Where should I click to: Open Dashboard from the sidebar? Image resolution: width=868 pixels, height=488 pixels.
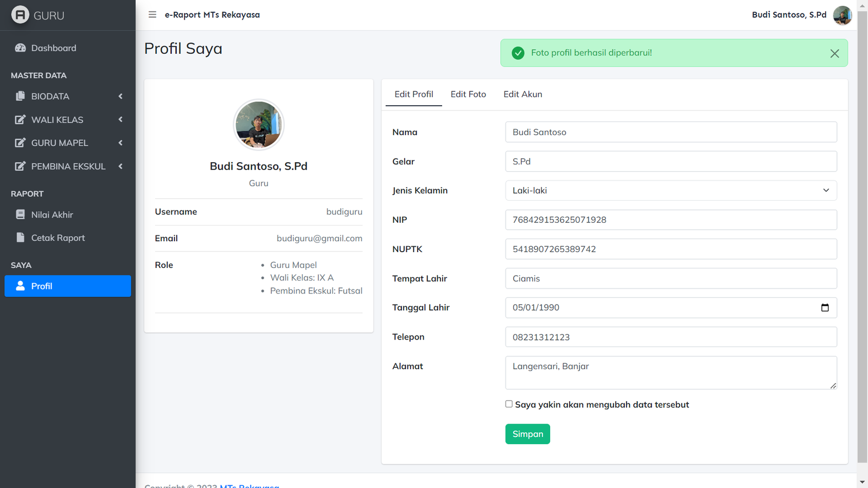53,48
